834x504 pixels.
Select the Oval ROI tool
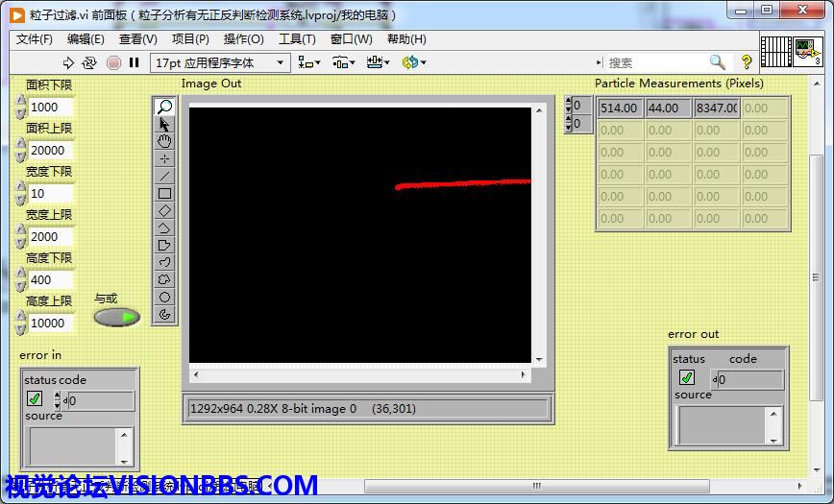pyautogui.click(x=164, y=297)
